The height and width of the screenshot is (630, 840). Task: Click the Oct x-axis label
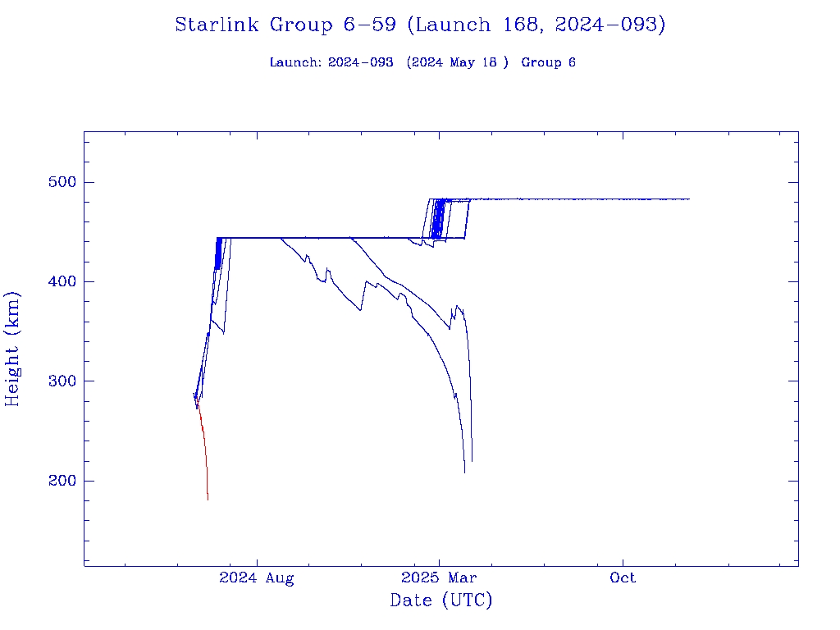(x=623, y=578)
